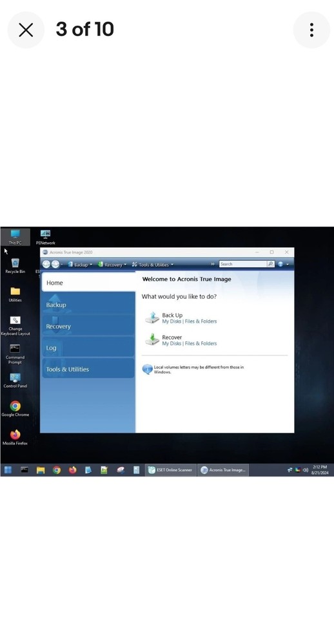
Task: Close the image viewer with X button
Action: pyautogui.click(x=26, y=30)
